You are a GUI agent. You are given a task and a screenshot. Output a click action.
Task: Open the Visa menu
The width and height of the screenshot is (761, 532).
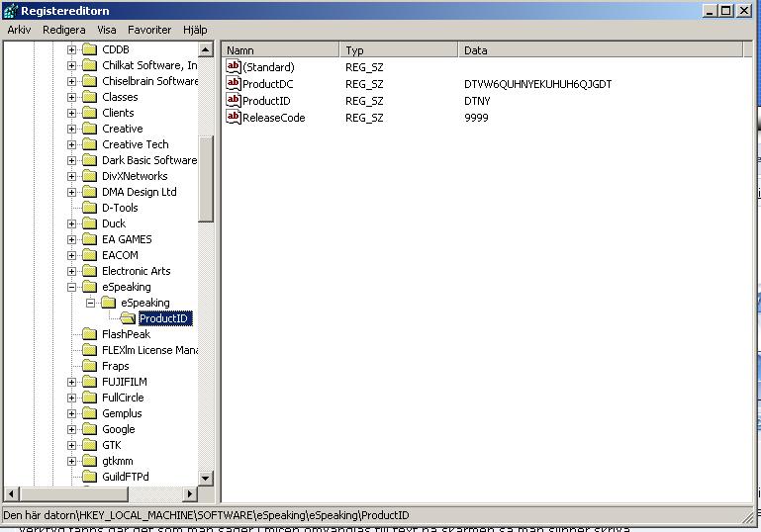pos(106,30)
